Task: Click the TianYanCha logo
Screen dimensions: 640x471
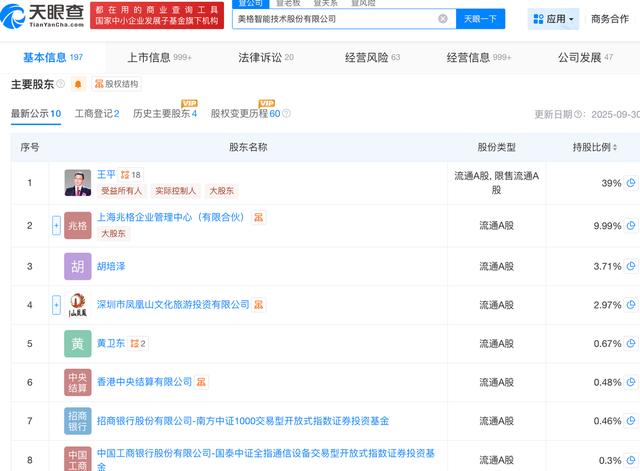Action: click(x=45, y=18)
